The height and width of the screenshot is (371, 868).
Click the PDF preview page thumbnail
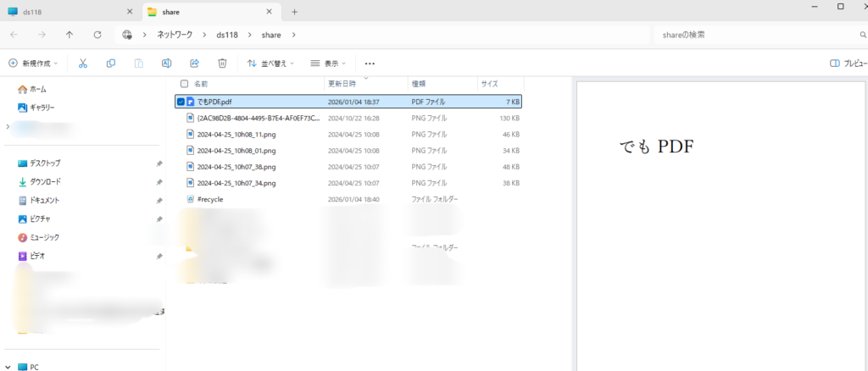click(721, 227)
